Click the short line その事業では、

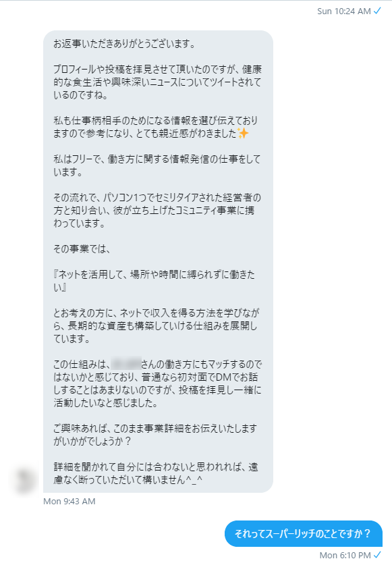[82, 248]
